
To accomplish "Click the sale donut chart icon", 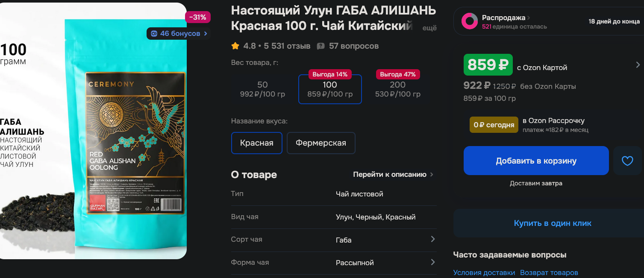I will [x=470, y=21].
